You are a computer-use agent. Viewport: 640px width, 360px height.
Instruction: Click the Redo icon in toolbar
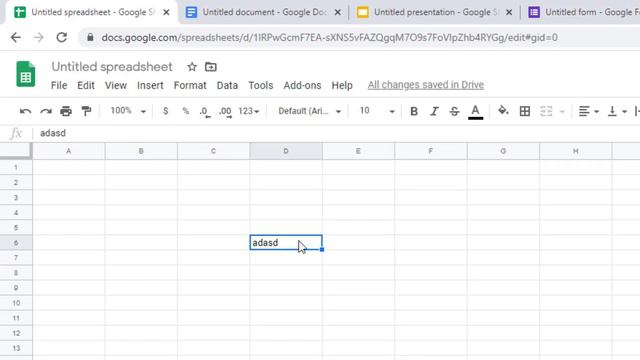pyautogui.click(x=46, y=111)
